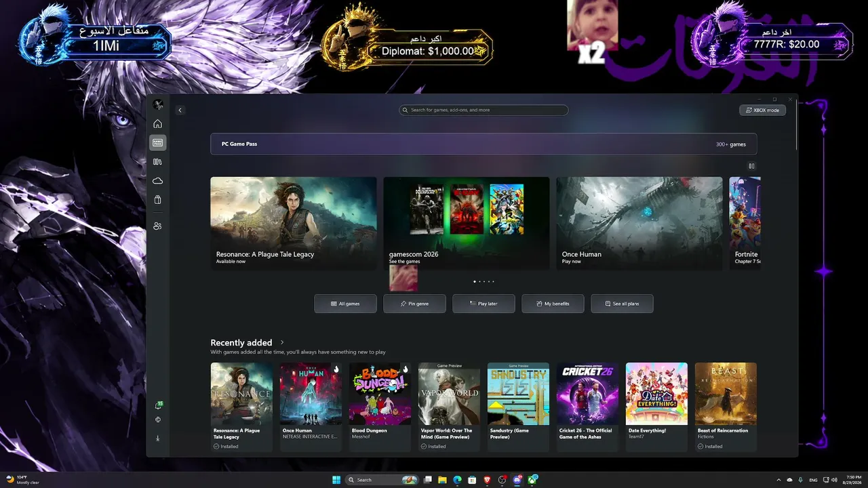Open Task View on the taskbar

pyautogui.click(x=427, y=480)
